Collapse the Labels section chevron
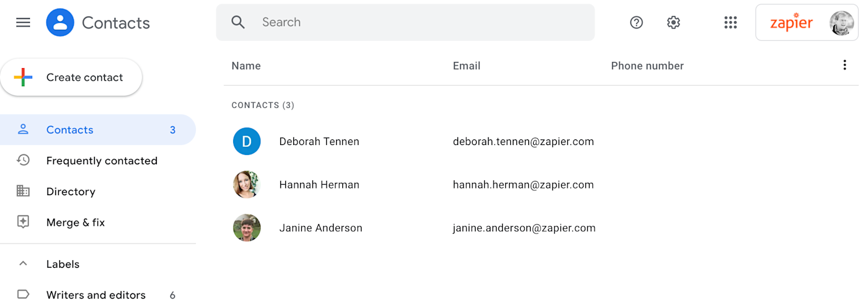The width and height of the screenshot is (868, 308). [x=23, y=264]
